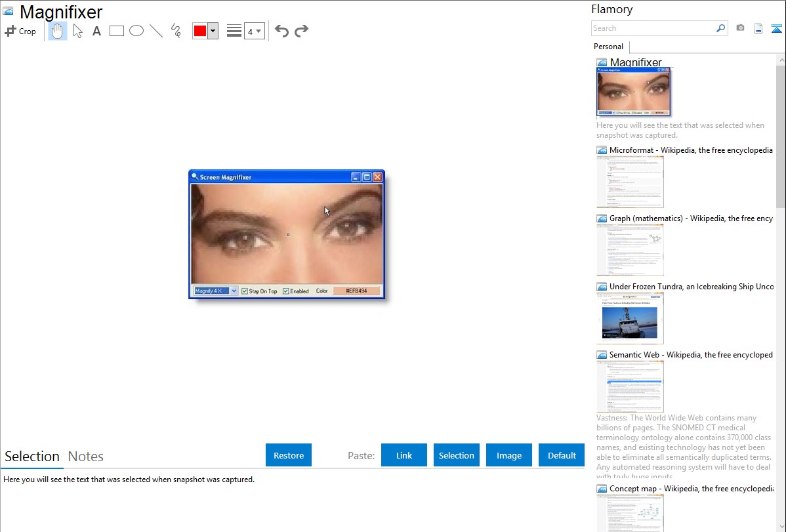The image size is (786, 532).
Task: Switch to the Notes tab
Action: [x=86, y=457]
